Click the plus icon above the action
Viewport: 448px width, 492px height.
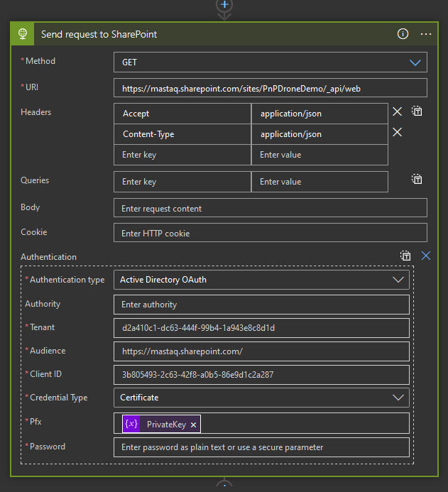(224, 4)
